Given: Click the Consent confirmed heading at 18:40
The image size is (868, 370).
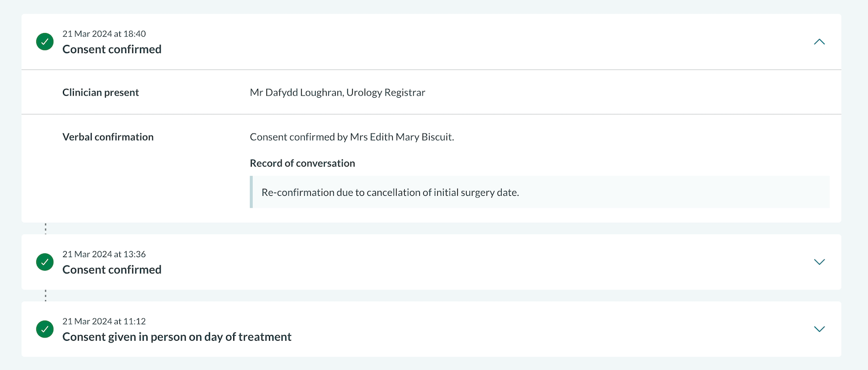Looking at the screenshot, I should (112, 49).
